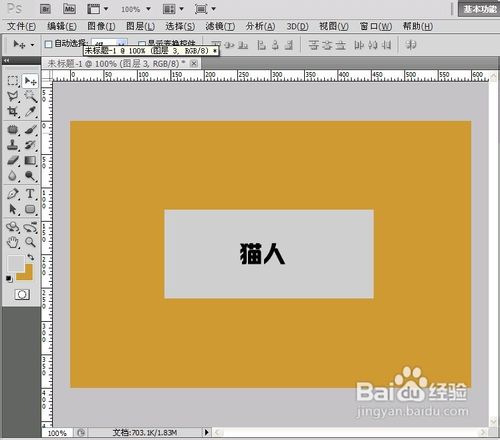Click the 文档:703.1K/1.83M status info
500x440 pixels.
(145, 433)
